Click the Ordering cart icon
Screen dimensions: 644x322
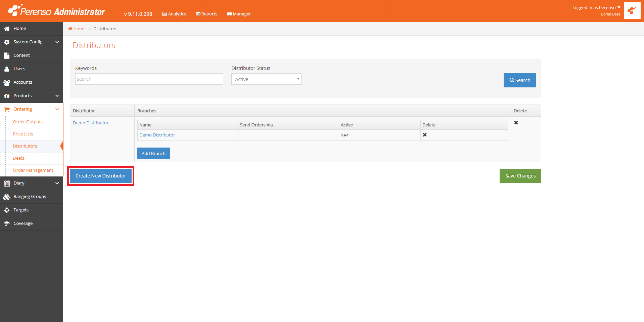click(7, 109)
